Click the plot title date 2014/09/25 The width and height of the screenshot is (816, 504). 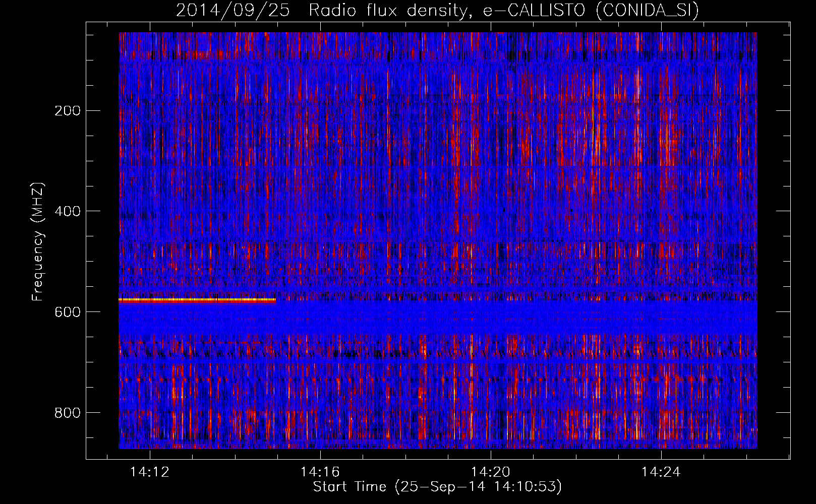tap(232, 10)
